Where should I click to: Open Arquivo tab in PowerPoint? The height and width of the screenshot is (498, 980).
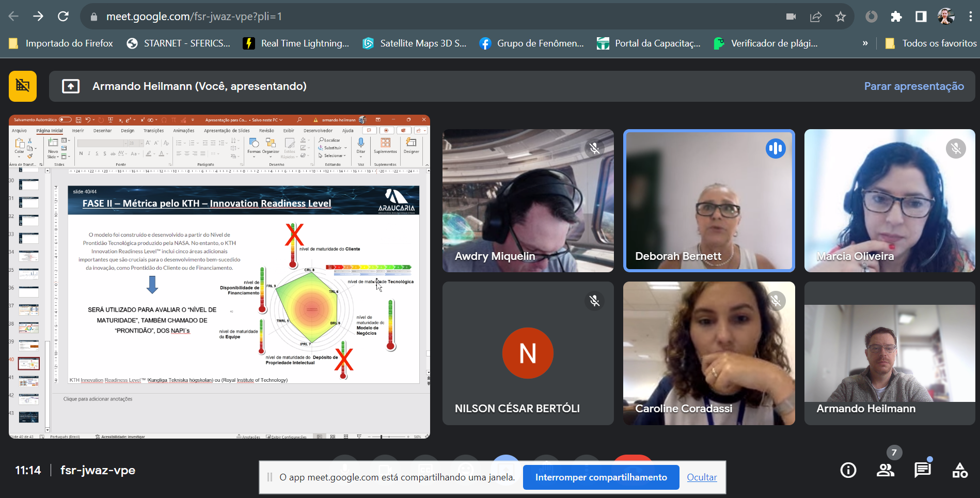tap(19, 131)
